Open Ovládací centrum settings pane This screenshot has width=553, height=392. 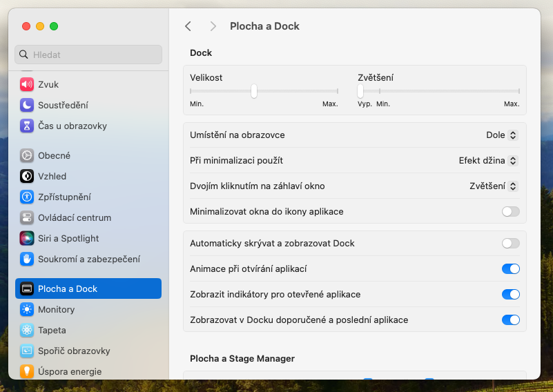click(x=74, y=217)
